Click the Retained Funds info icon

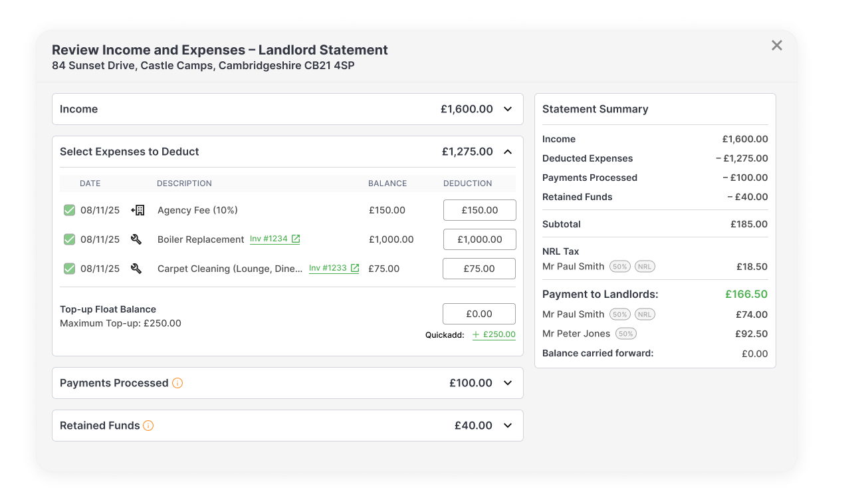[148, 426]
